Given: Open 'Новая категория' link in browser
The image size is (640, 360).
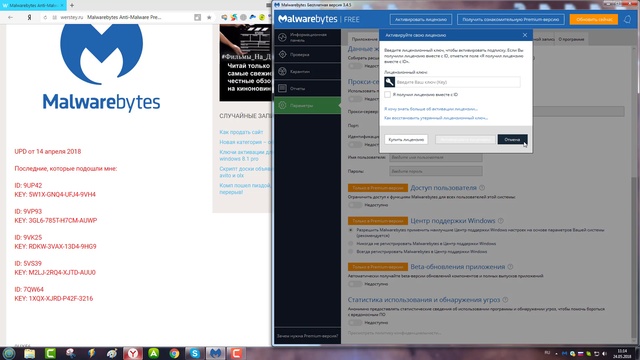Looking at the screenshot, I should [245, 142].
